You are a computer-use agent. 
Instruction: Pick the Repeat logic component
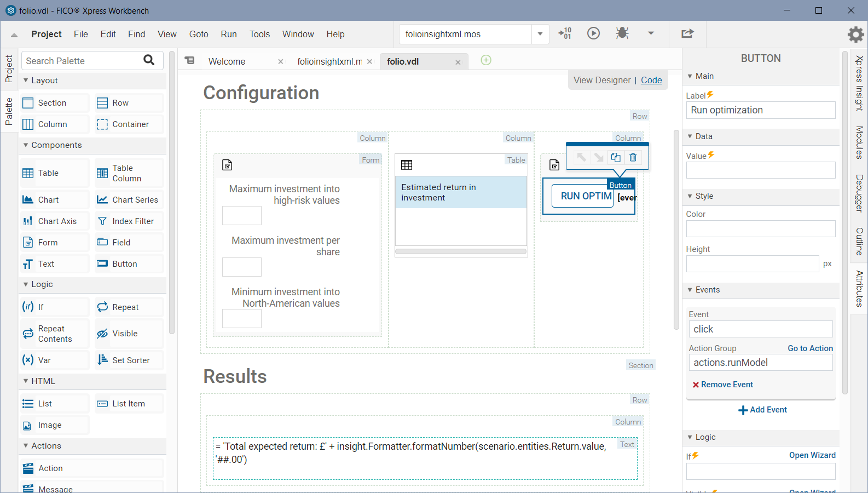[129, 307]
